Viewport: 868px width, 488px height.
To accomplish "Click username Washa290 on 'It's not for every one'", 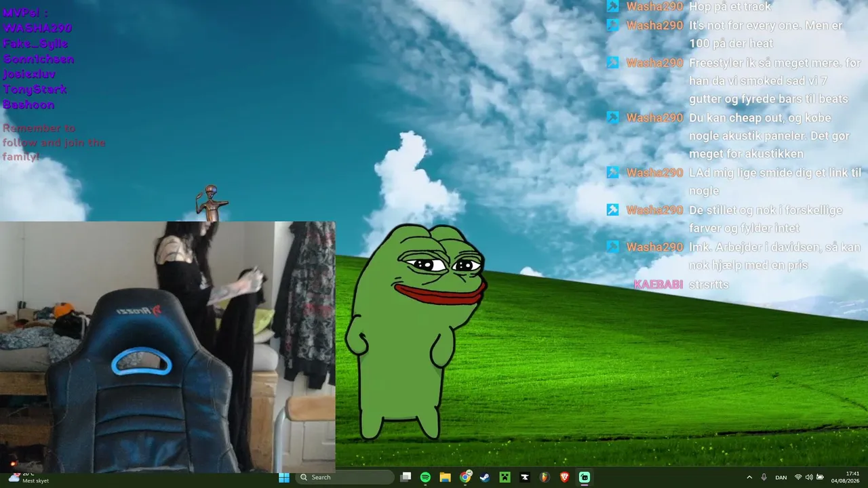I will [654, 25].
